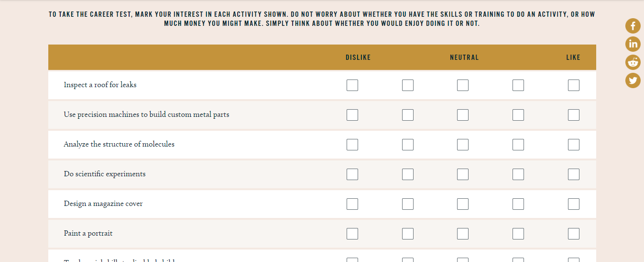
Task: Share the test on Twitter
Action: 633,80
